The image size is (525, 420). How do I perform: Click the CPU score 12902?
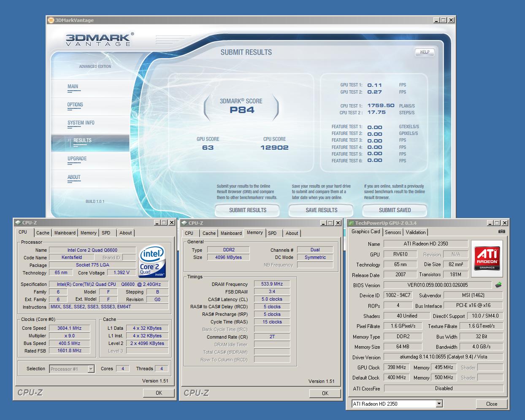(x=274, y=148)
